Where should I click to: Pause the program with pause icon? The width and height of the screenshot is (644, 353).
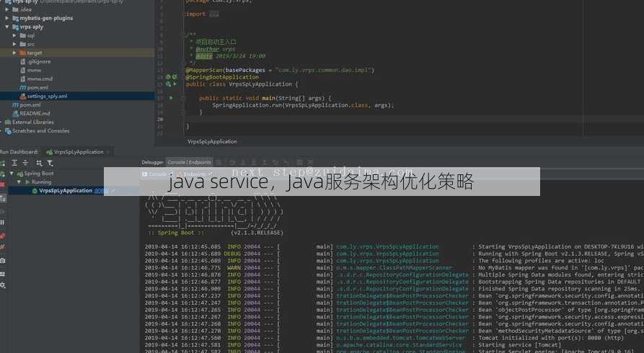pos(2,223)
